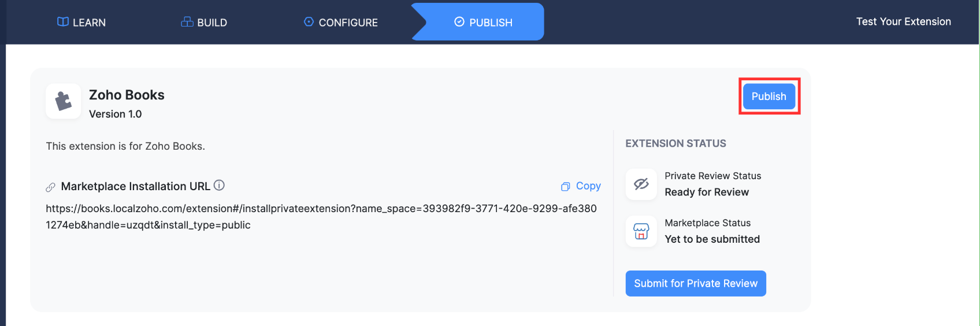This screenshot has width=980, height=326.
Task: Click the copy clipboard icon
Action: [566, 186]
